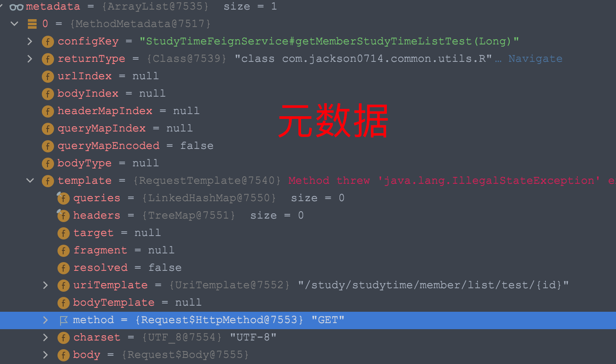Expand the configKey node
This screenshot has width=616, height=364.
pos(30,41)
